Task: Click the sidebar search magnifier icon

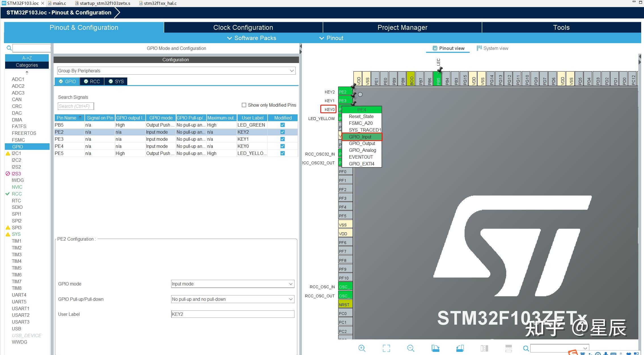Action: tap(9, 48)
